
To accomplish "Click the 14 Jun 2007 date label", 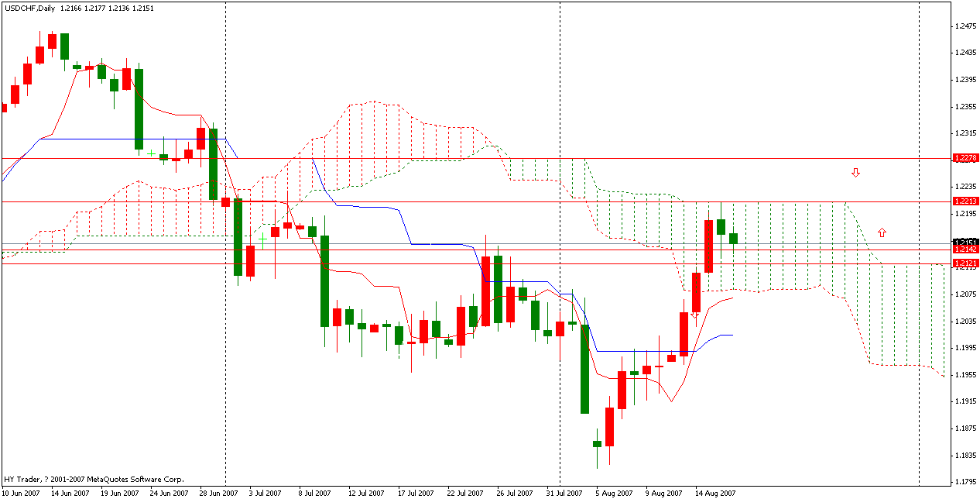I will 70,493.
